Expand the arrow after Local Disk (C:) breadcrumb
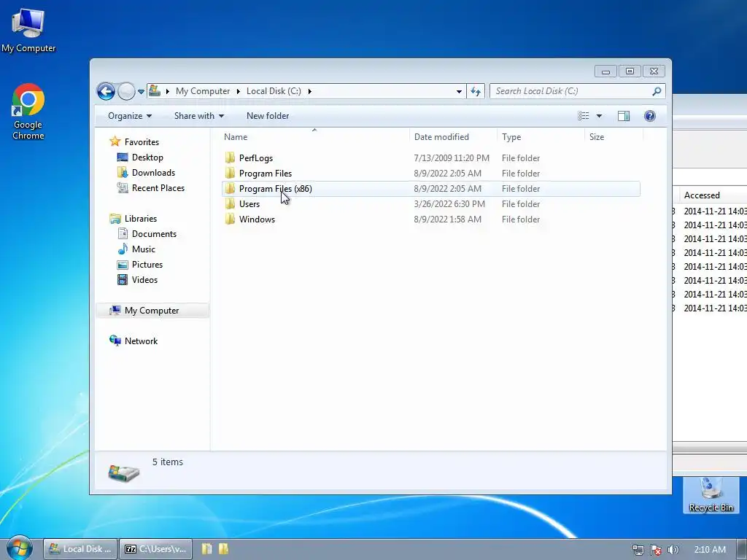Screen dimensions: 747x560 [309, 91]
